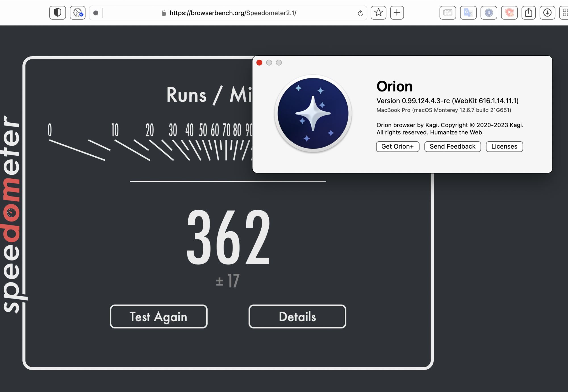
Task: Open the tab overview grid
Action: click(x=565, y=13)
